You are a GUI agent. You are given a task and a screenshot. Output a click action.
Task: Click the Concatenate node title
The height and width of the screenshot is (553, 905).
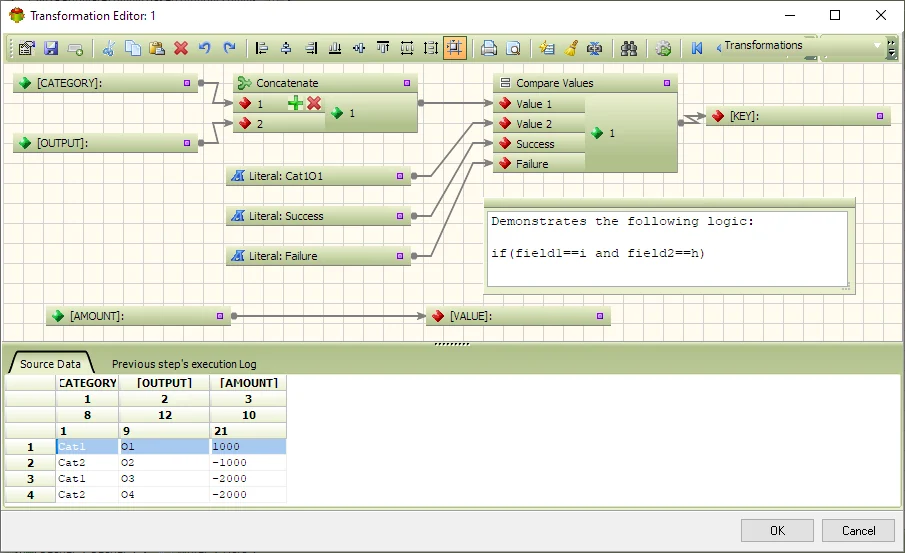click(287, 83)
